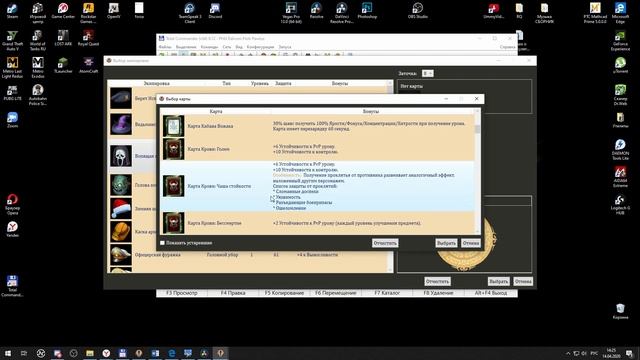Open TLauncher desktop shortcut
This screenshot has height=360, width=640.
click(63, 65)
